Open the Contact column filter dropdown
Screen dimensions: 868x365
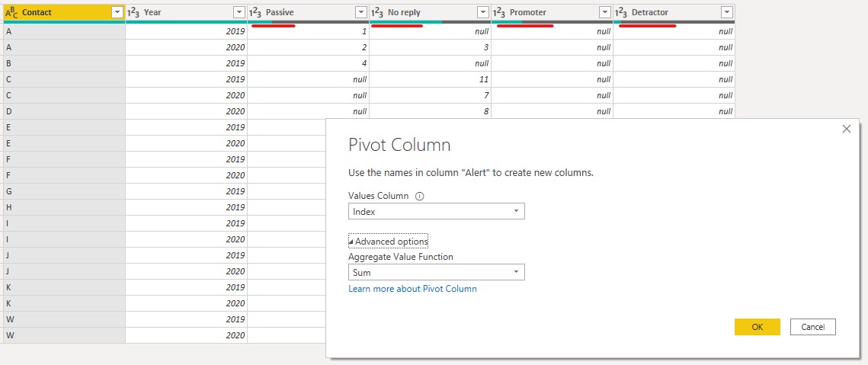coord(117,12)
